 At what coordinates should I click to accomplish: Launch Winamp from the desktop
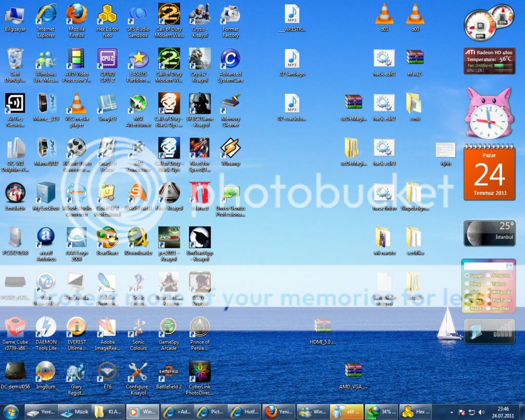click(x=230, y=149)
